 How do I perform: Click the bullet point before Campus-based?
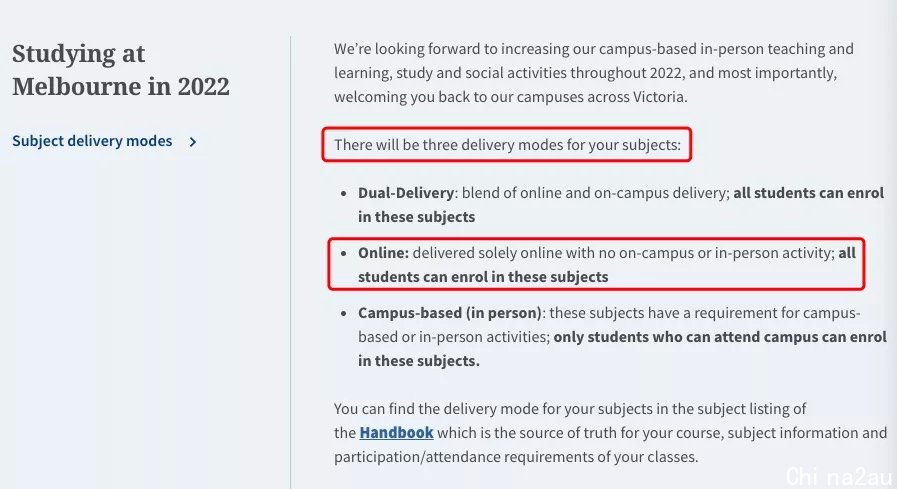[343, 313]
